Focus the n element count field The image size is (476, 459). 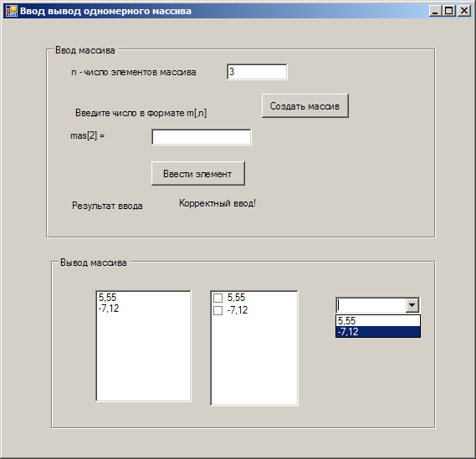(x=257, y=72)
